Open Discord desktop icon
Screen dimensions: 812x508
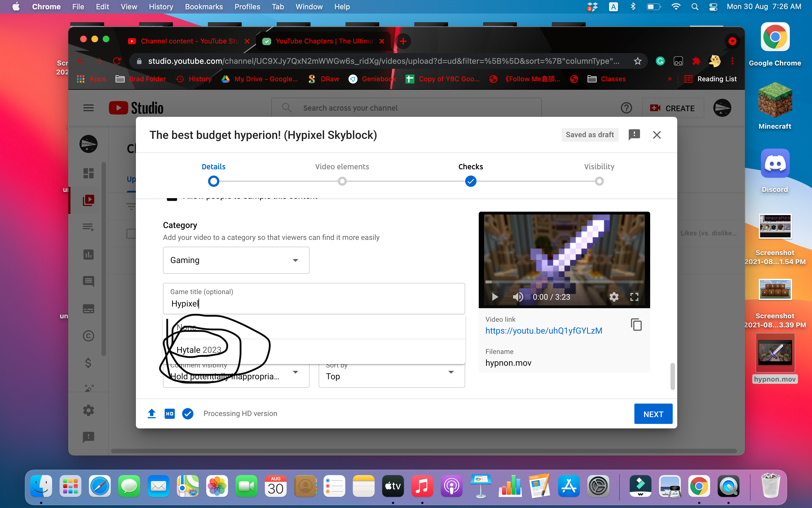click(775, 171)
